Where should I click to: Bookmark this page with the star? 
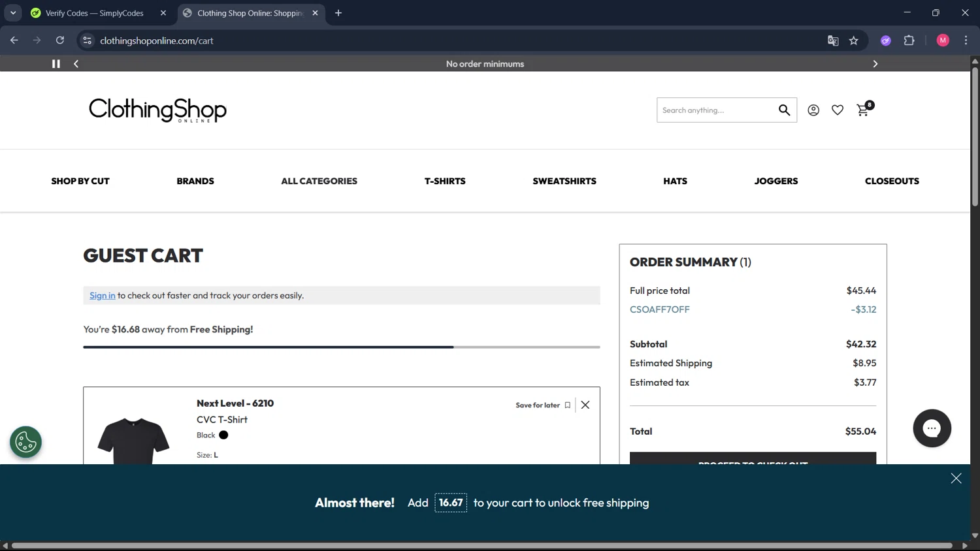854,40
